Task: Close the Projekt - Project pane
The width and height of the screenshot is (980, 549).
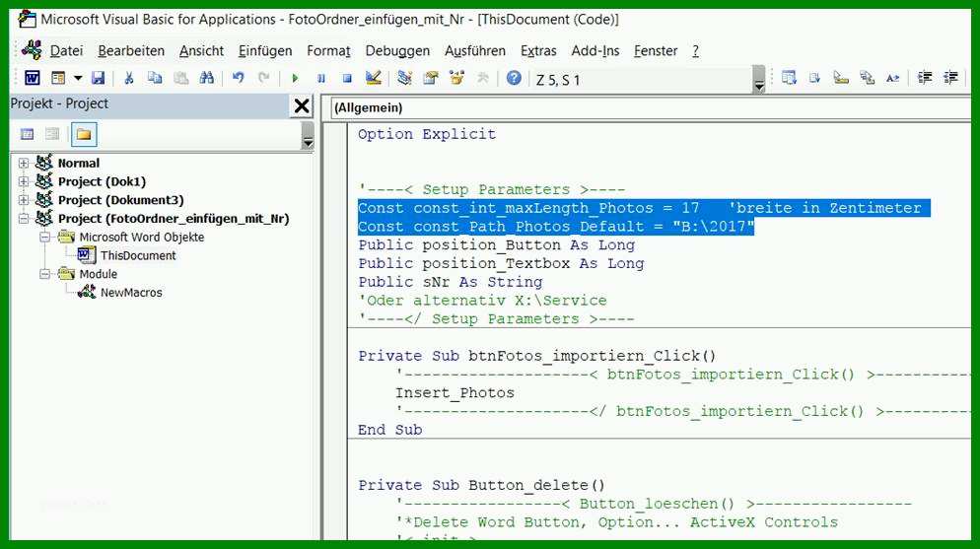Action: (x=302, y=106)
